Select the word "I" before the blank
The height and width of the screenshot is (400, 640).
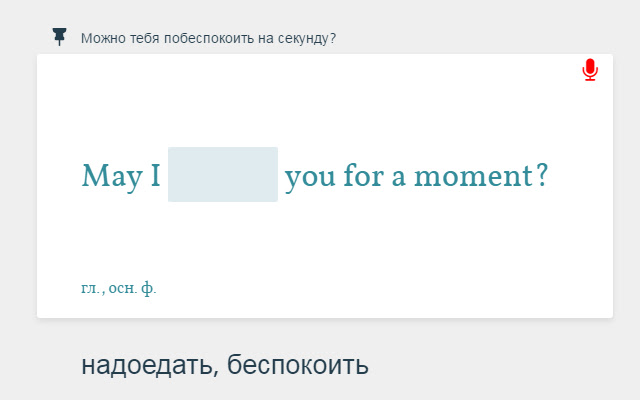click(156, 177)
